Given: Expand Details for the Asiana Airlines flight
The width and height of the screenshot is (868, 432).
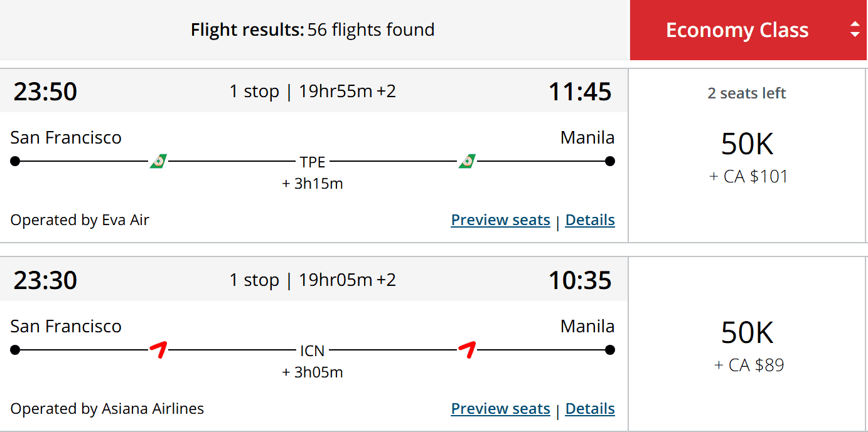Looking at the screenshot, I should [590, 408].
